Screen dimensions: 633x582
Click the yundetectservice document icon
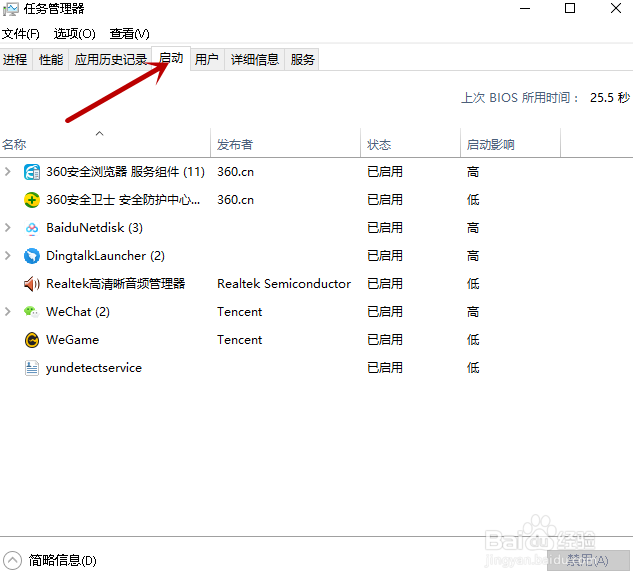[32, 368]
